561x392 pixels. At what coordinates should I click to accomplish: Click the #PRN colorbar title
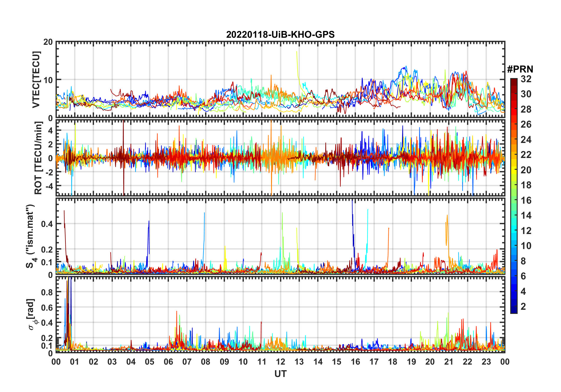(520, 69)
